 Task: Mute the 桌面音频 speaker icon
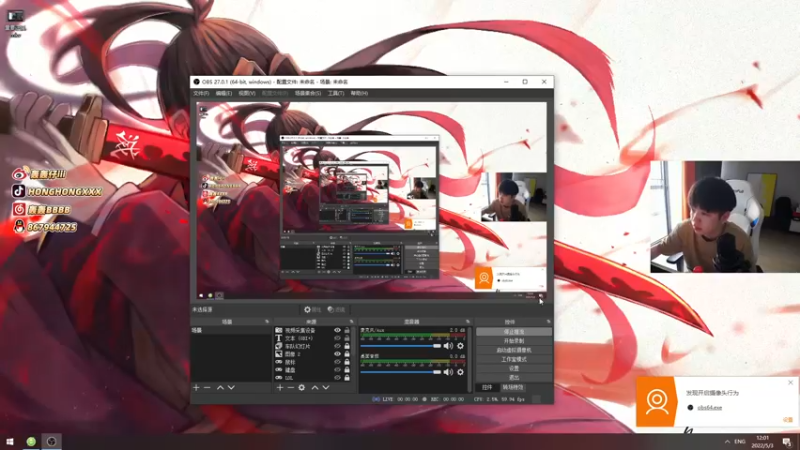click(x=448, y=372)
